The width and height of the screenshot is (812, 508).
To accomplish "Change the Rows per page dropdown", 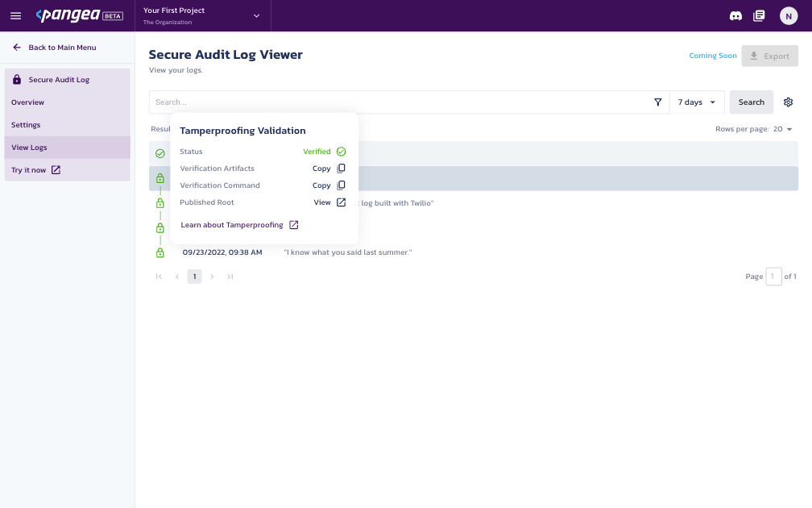I will [x=782, y=129].
